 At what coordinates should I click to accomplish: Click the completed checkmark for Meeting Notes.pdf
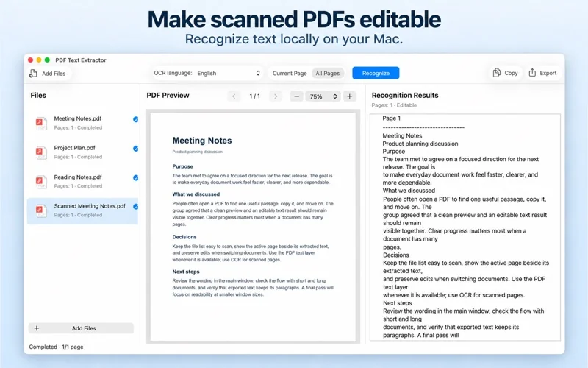coord(135,119)
